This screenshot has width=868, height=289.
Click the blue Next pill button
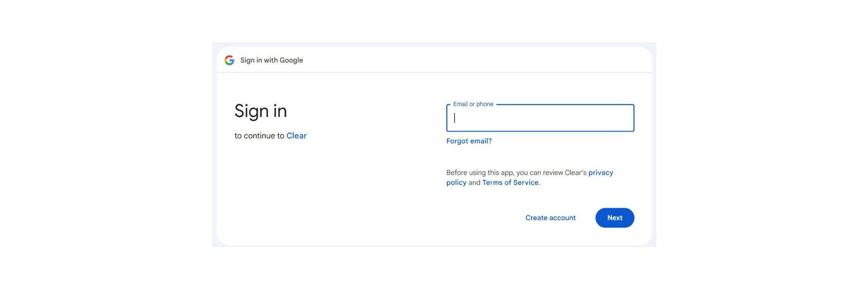(614, 218)
